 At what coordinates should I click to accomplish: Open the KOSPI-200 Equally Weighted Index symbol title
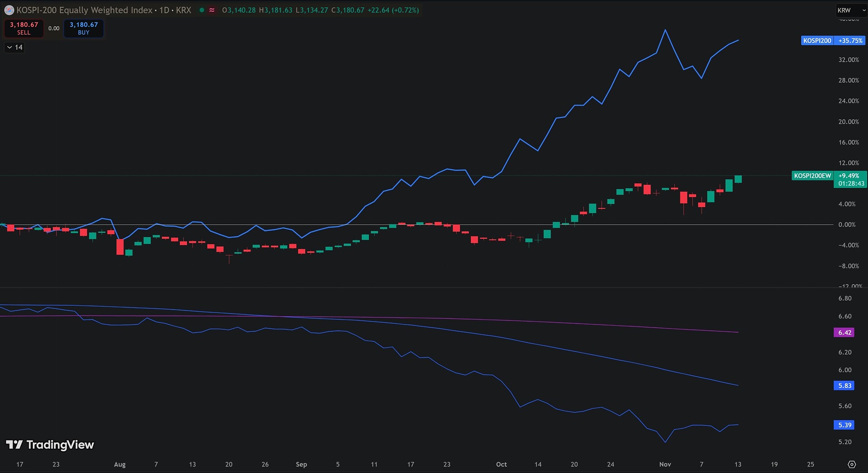pyautogui.click(x=104, y=10)
